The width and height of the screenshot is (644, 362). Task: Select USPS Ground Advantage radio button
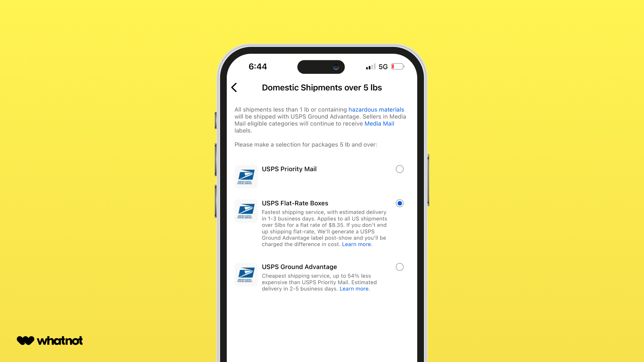399,267
